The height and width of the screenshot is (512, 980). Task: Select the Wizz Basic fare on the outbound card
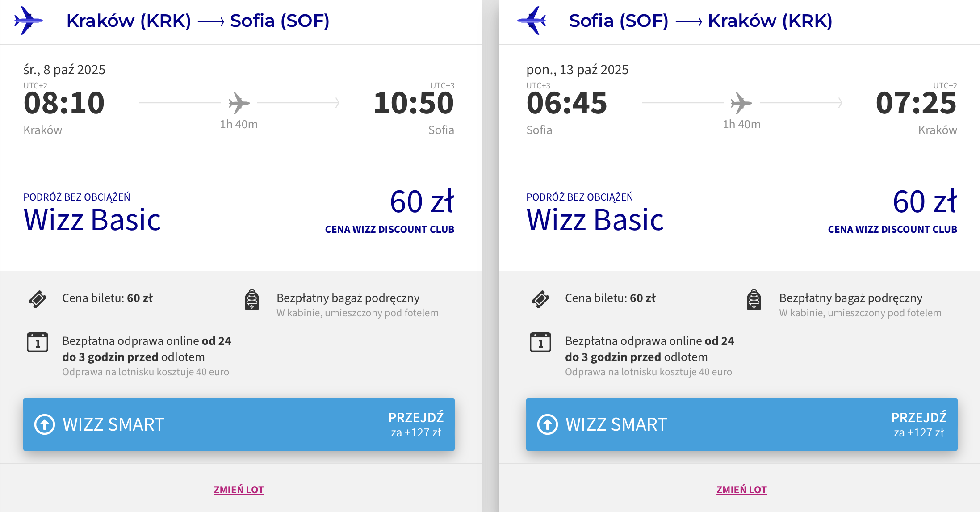click(92, 220)
